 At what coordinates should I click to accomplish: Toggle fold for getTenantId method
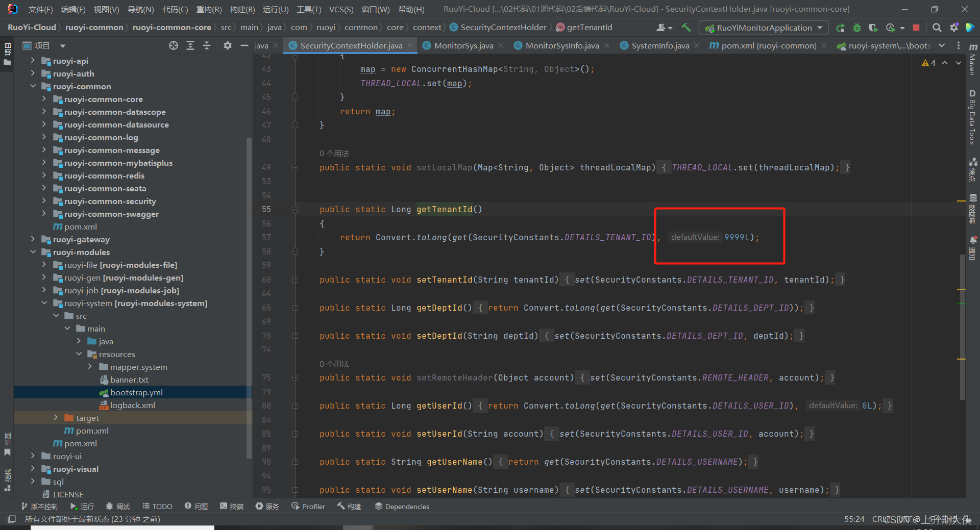(x=295, y=210)
